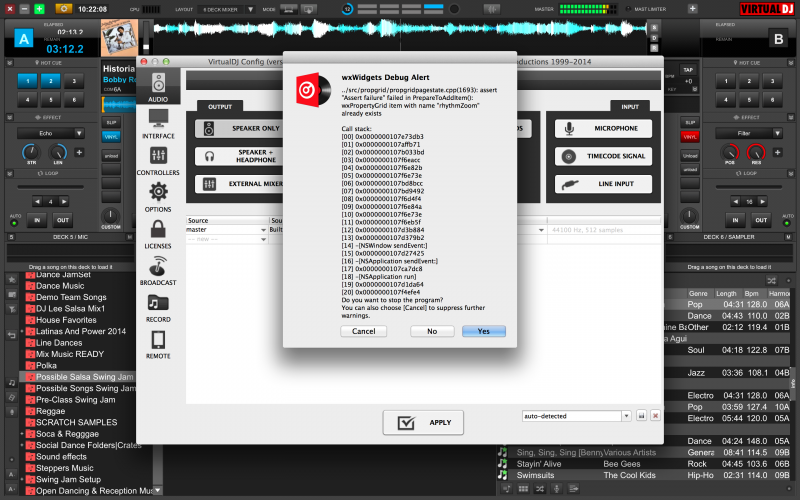Switch to the Output tab
Viewport: 800px width, 500px height.
pos(220,107)
